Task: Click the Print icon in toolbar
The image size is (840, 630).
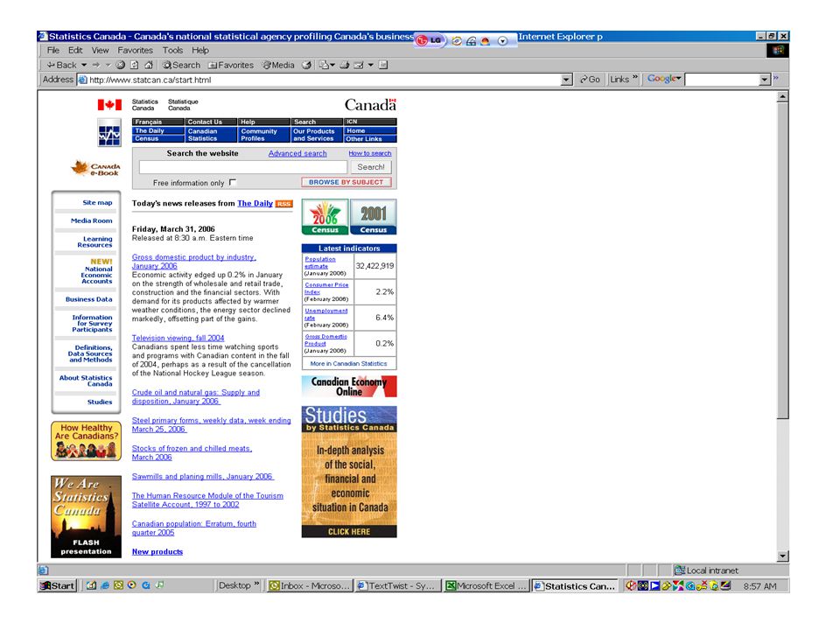Action: point(345,65)
